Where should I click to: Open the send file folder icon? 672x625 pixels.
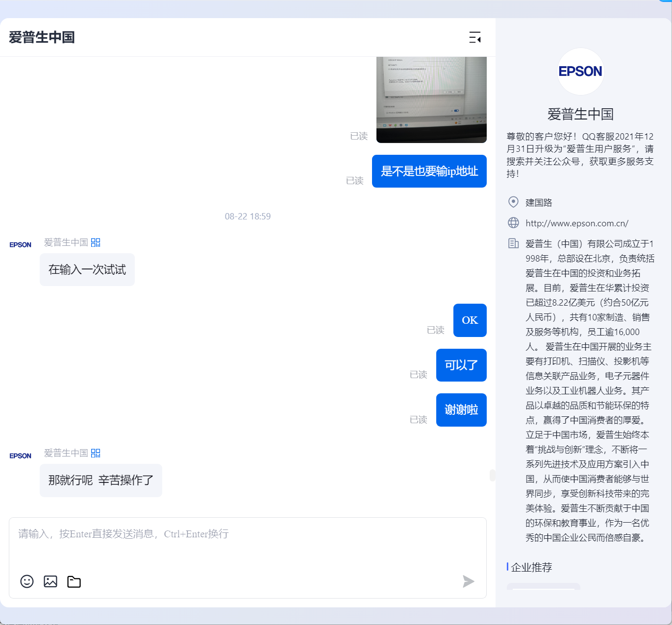[x=74, y=581]
